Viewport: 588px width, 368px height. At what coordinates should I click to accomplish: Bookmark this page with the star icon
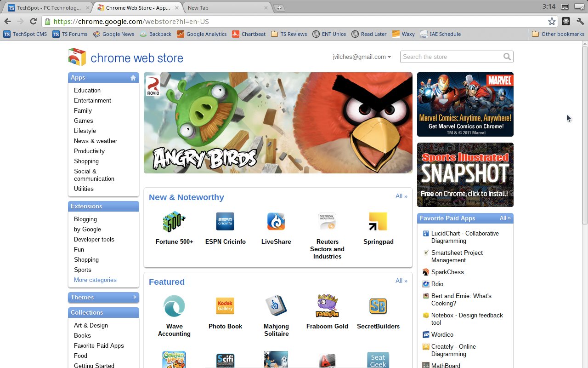552,21
